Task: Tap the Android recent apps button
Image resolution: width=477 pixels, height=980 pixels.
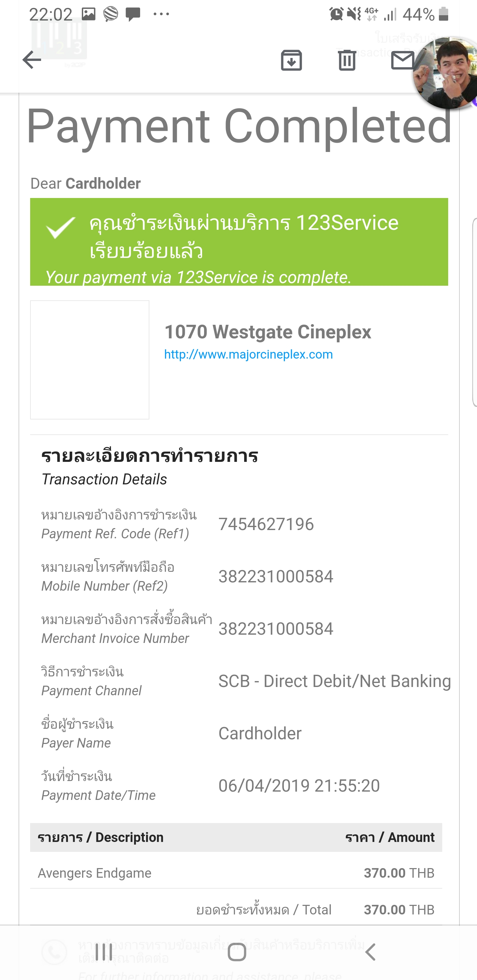Action: click(x=104, y=952)
